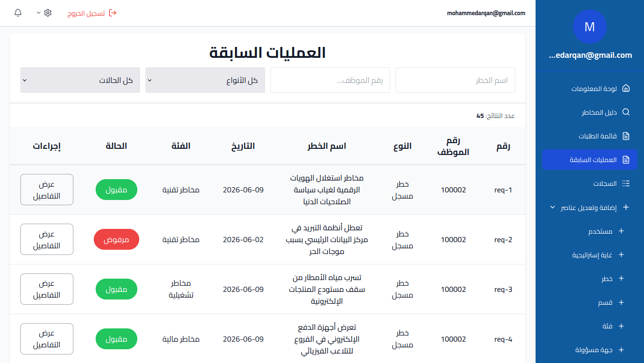
Task: Click مخاطر مالية category cell
Action: coord(181,339)
